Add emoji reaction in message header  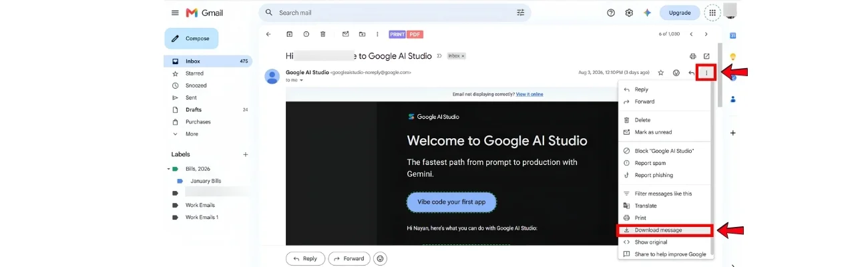(x=676, y=72)
